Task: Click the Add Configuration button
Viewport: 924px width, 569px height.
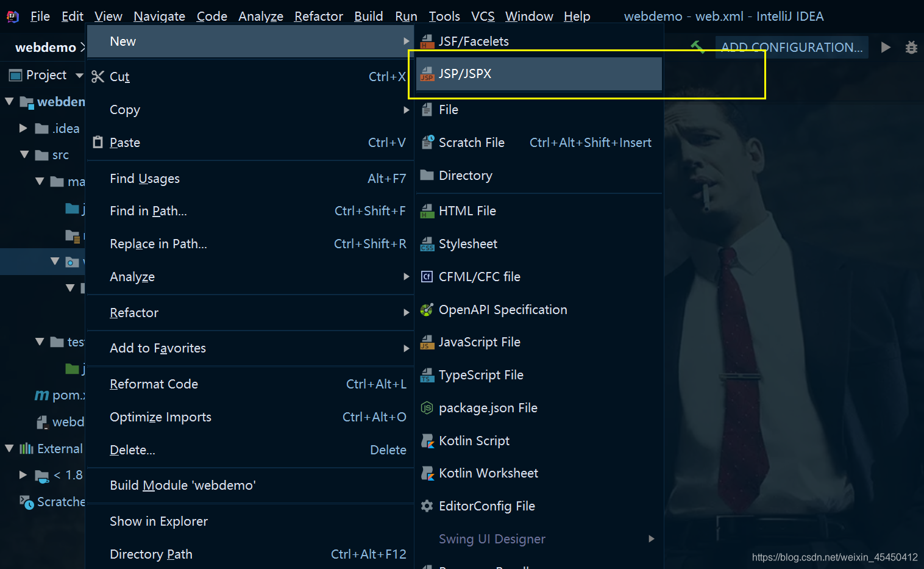Action: point(792,47)
